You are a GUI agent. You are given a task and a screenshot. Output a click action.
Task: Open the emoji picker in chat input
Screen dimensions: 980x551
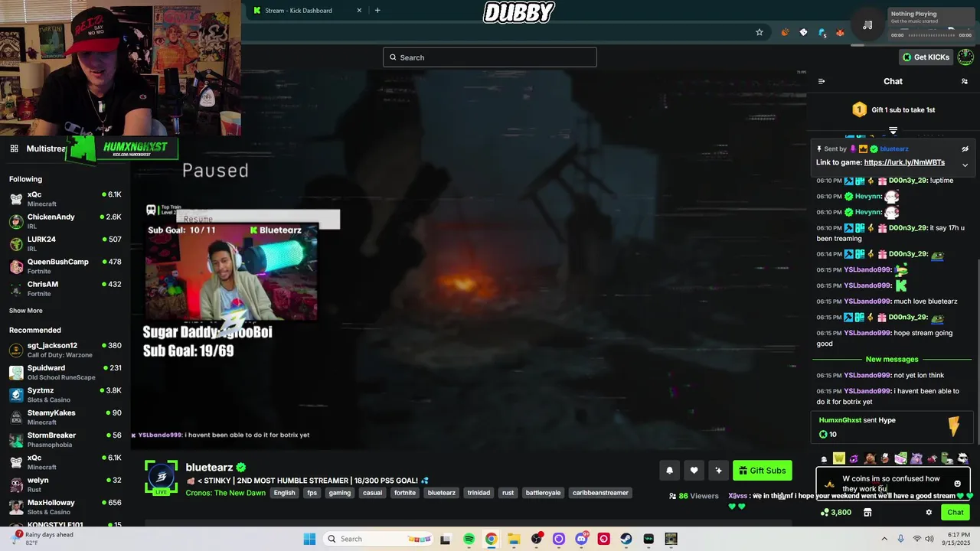click(x=957, y=484)
